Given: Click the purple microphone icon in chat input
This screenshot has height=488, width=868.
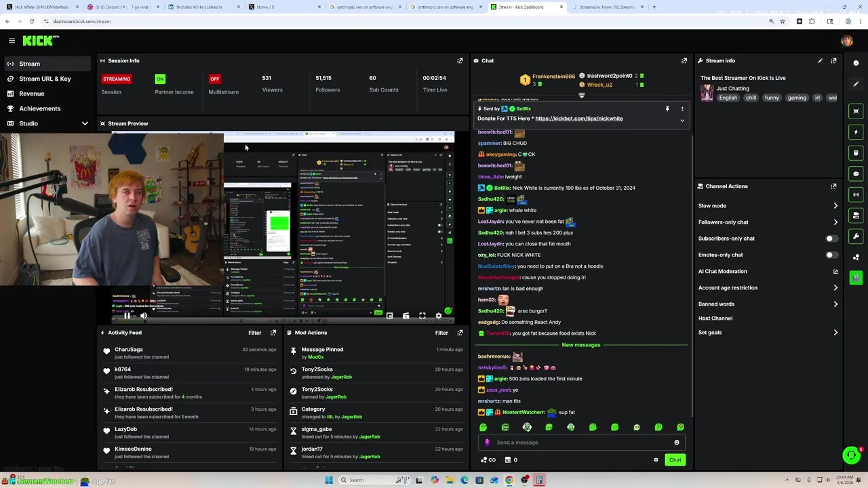Looking at the screenshot, I should [x=487, y=443].
